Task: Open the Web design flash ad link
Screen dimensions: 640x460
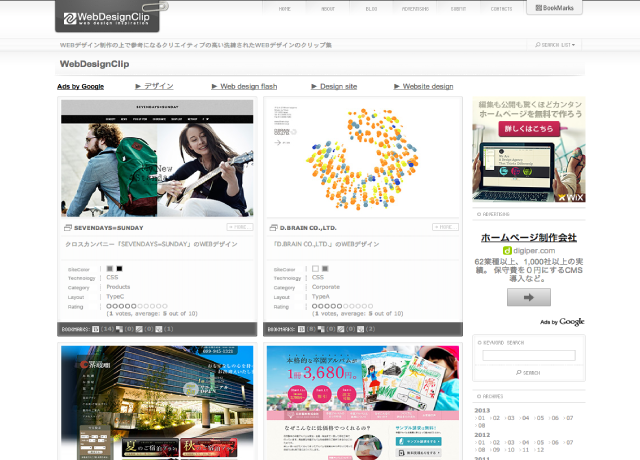Action: tap(244, 87)
